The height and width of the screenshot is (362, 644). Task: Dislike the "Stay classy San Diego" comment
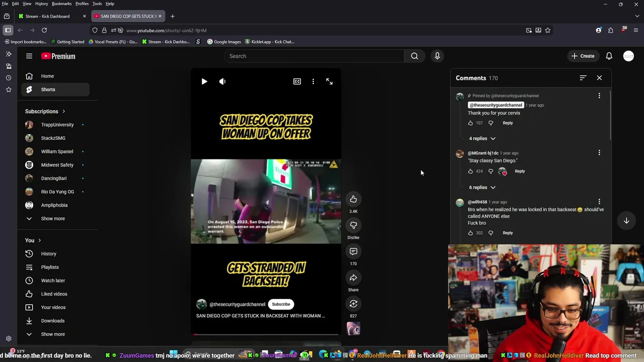point(491,171)
